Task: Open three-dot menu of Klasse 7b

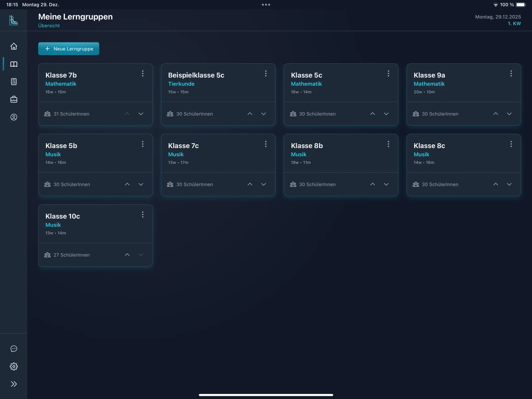Action: [143, 74]
